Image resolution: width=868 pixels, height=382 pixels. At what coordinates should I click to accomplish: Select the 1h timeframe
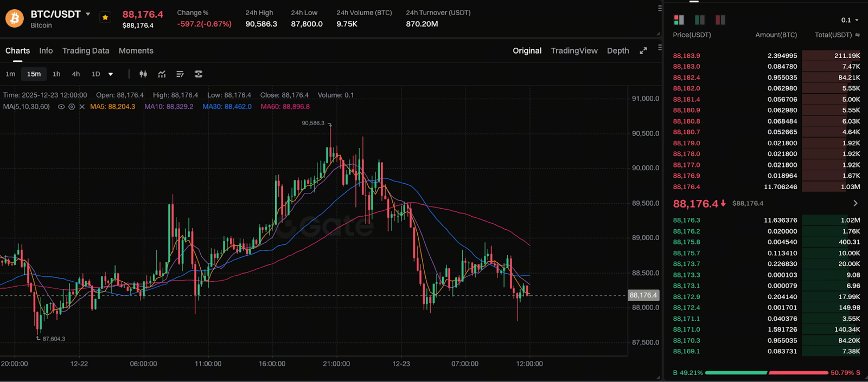click(56, 74)
